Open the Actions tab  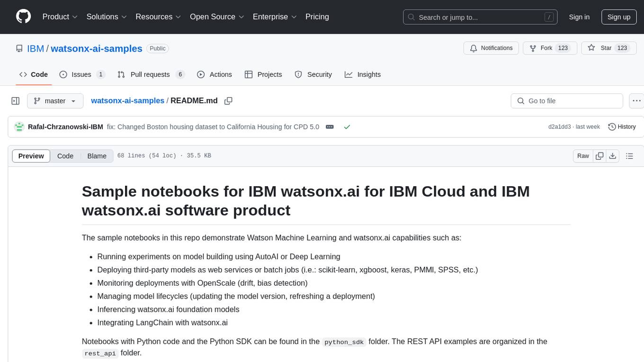tap(215, 74)
